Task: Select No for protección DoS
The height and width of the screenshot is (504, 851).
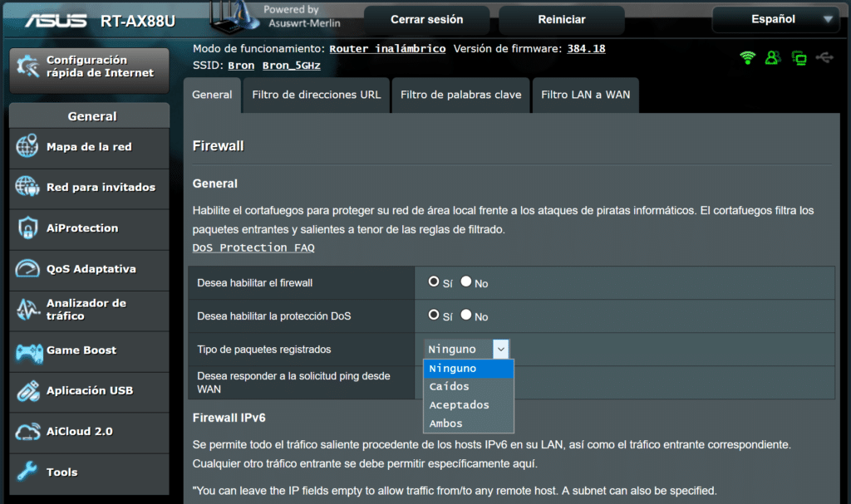Action: click(x=466, y=316)
